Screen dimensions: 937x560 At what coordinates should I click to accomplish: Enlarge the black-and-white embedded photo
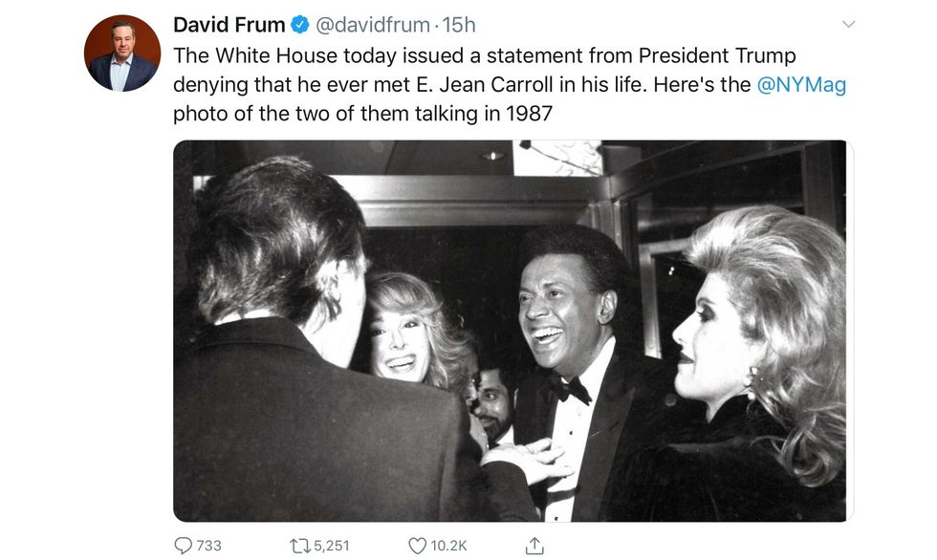point(512,331)
